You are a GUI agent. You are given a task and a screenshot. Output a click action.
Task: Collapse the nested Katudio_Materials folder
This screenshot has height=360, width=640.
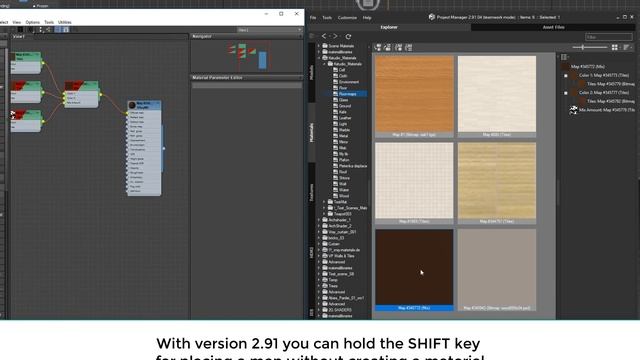325,64
